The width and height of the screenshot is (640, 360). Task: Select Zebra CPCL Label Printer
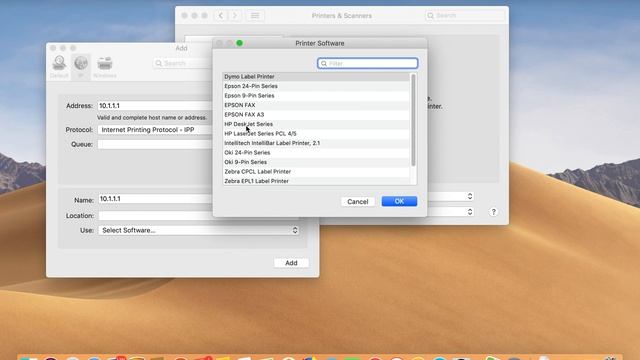[316, 172]
